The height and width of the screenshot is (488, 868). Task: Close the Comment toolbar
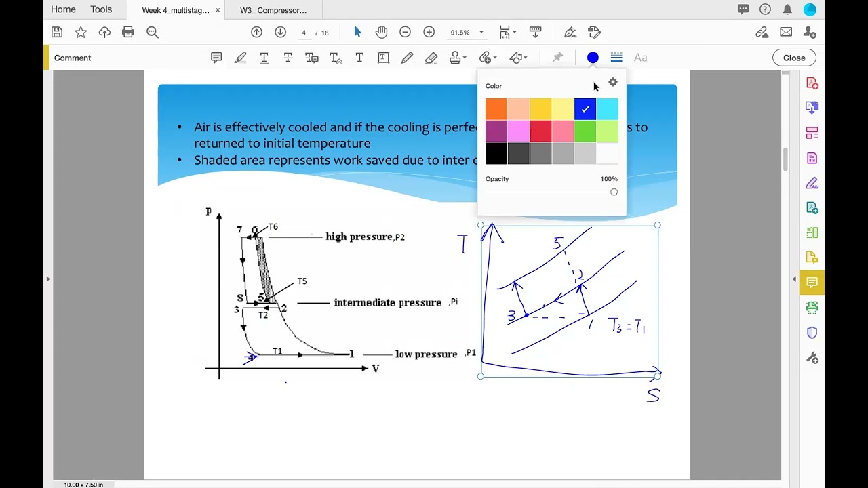[794, 58]
